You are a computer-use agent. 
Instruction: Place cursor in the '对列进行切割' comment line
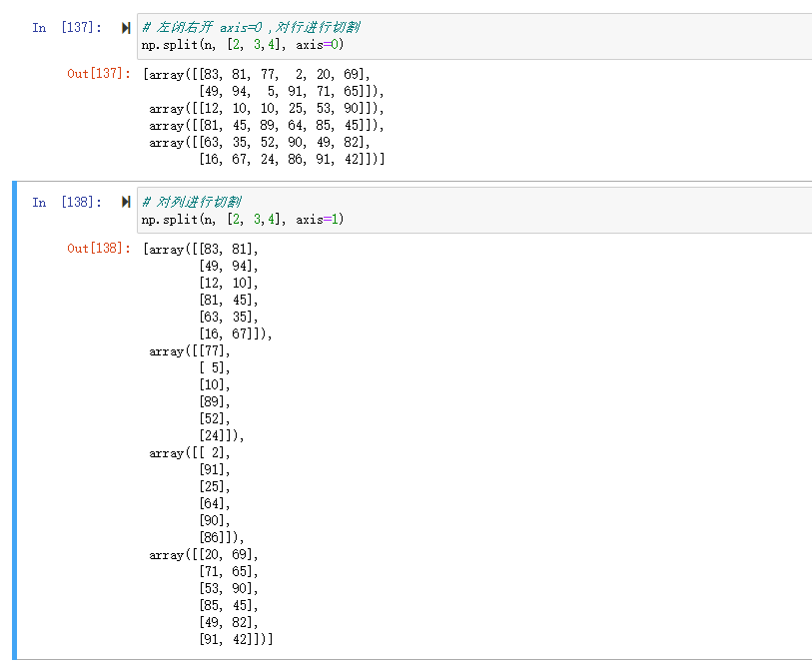(x=200, y=202)
